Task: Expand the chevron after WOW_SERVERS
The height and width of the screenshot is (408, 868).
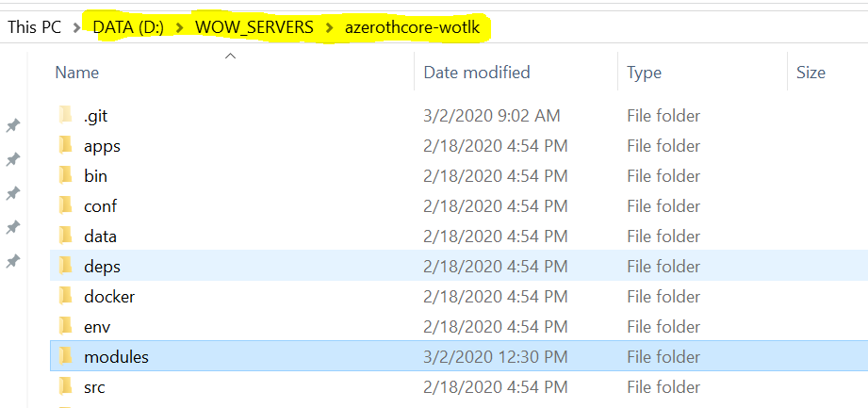Action: coord(330,27)
